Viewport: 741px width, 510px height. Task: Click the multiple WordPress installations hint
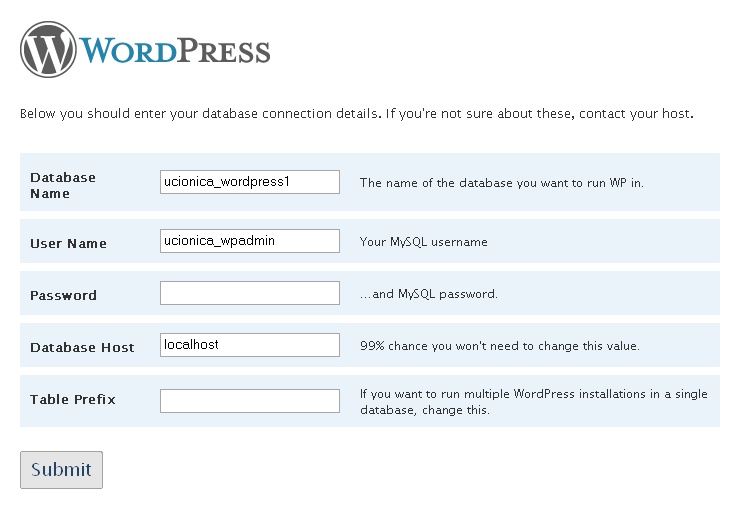click(534, 402)
